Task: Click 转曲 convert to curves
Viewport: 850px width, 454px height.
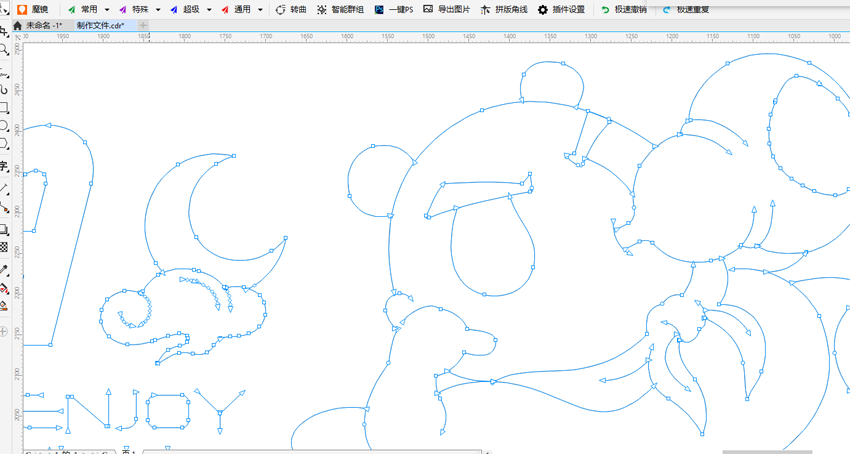Action: point(291,10)
